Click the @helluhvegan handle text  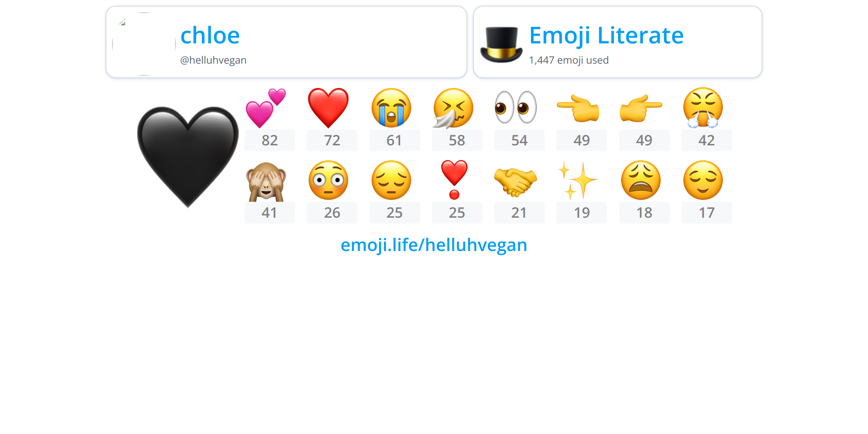(x=213, y=60)
